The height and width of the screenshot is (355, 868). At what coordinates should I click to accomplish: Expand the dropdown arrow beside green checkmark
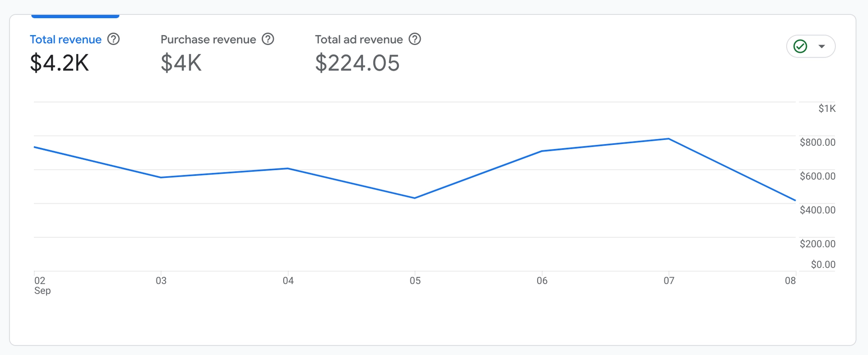point(822,46)
